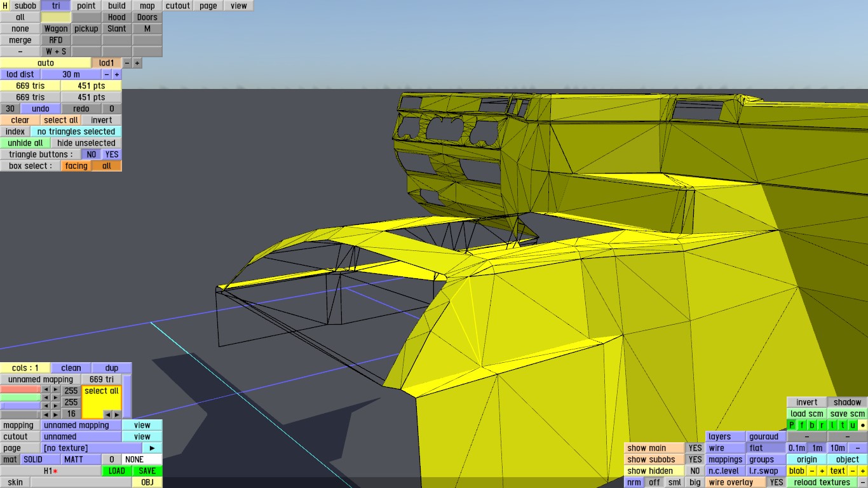The width and height of the screenshot is (868, 488).
Task: Click the H1 model name field
Action: pyautogui.click(x=51, y=471)
